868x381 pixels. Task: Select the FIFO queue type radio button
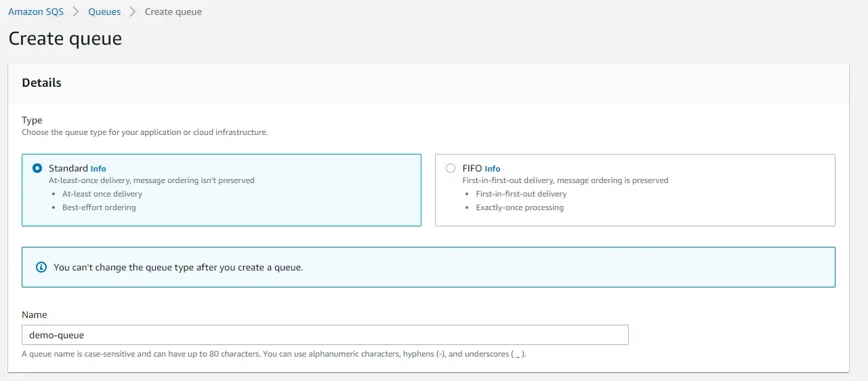[451, 168]
